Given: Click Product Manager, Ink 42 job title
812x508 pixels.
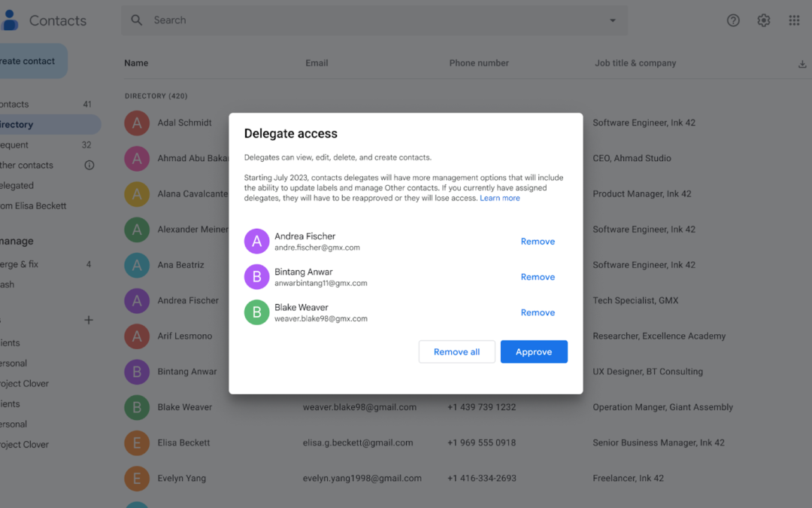Looking at the screenshot, I should pyautogui.click(x=641, y=194).
